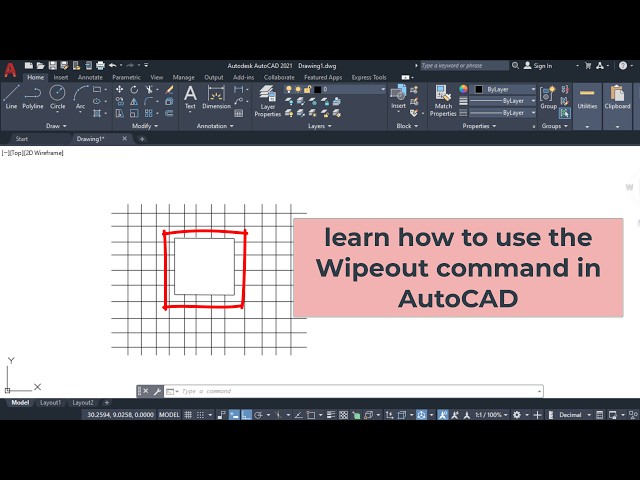Click the Ellipse tool icon
The image size is (640, 480).
point(97,101)
